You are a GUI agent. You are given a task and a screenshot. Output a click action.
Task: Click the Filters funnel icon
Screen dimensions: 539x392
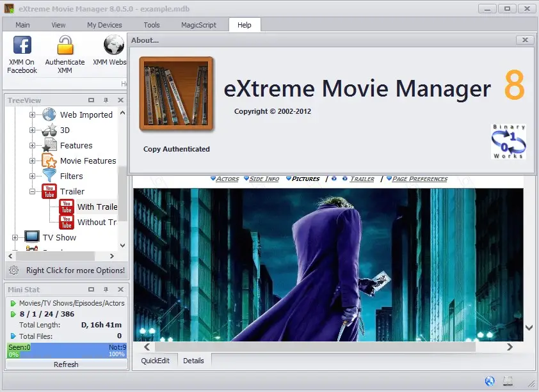49,176
